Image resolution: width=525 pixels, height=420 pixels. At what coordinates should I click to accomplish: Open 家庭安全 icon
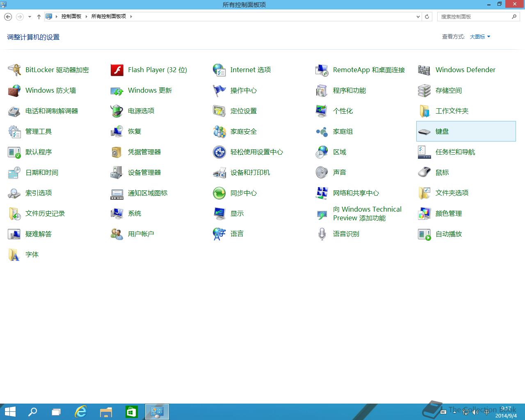(x=219, y=131)
